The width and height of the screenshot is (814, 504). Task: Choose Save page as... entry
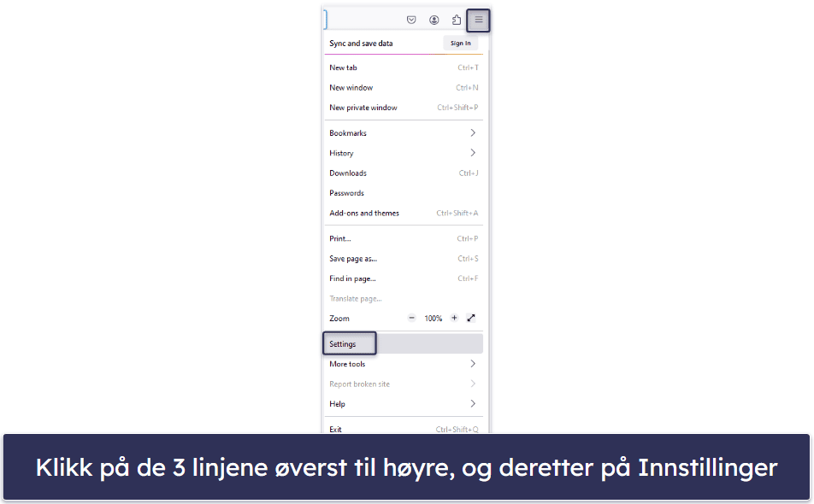click(x=404, y=258)
